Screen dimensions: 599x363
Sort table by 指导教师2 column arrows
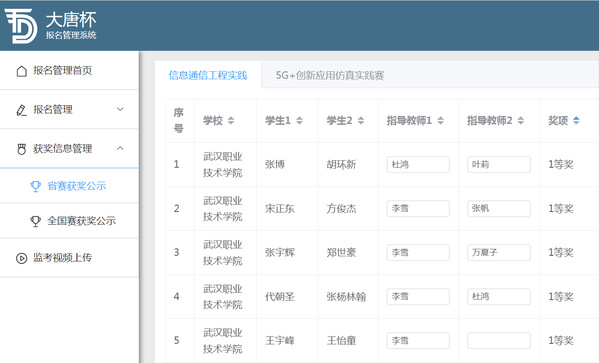coord(521,121)
